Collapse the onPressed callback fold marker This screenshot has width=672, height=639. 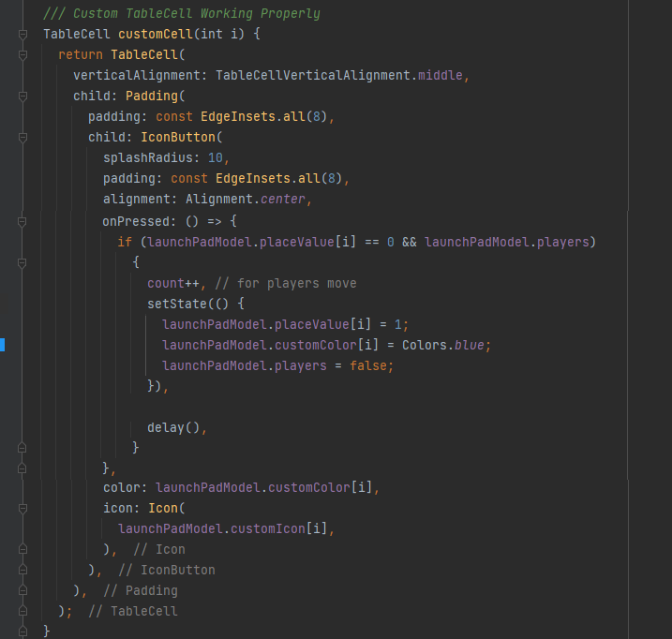23,221
